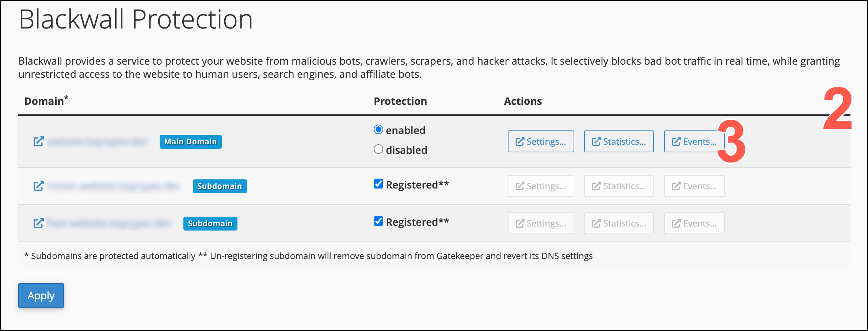Screen dimensions: 868x331
Task: Select the enabled protection radio button
Action: tap(378, 130)
